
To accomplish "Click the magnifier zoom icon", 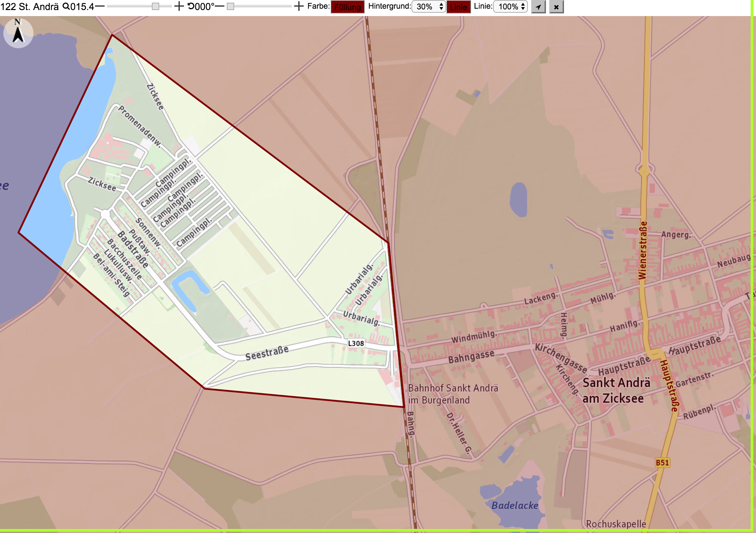I will pos(66,6).
